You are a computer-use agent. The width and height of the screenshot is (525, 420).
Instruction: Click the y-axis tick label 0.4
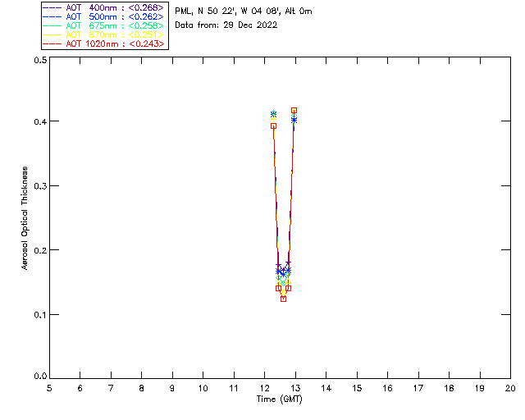[40, 121]
